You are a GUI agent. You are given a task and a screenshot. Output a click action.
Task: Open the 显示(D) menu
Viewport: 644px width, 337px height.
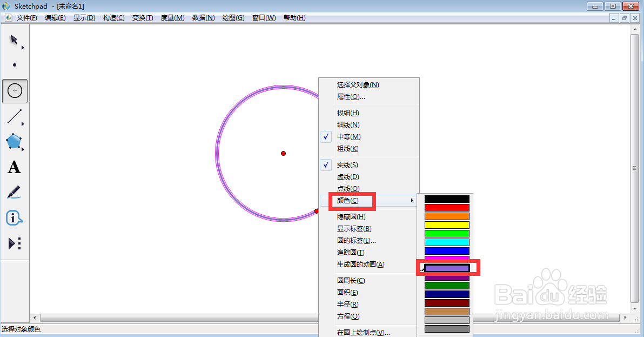[x=84, y=18]
